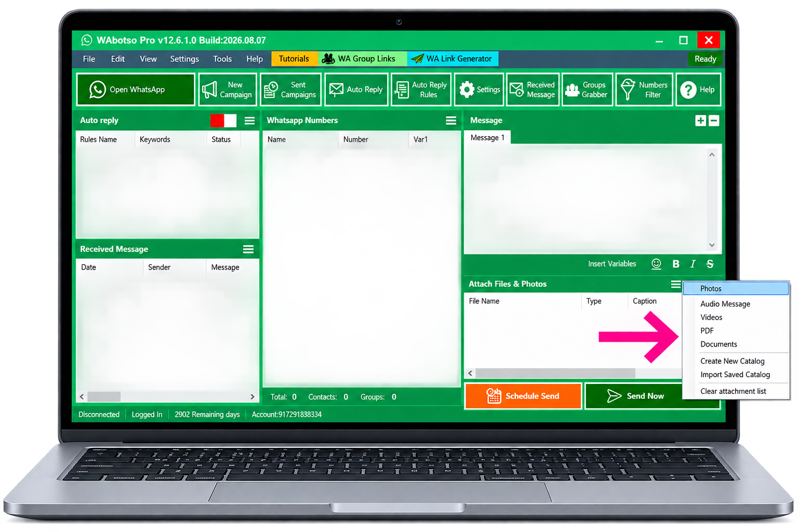Choose Audio Message from attachment menu
Screen dimensions: 798x532
736,304
